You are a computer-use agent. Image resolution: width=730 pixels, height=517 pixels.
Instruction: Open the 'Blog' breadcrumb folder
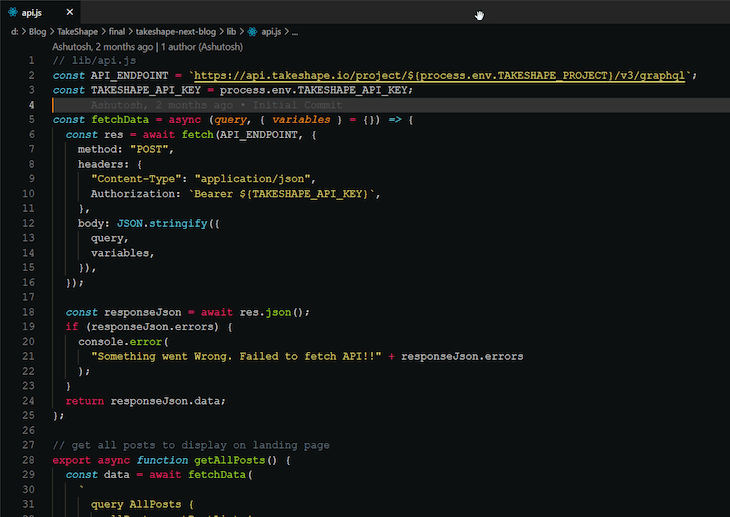(x=38, y=32)
